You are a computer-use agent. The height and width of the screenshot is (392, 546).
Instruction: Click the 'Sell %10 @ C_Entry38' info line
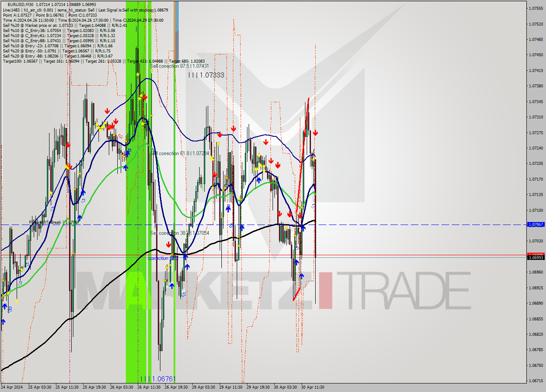[59, 30]
